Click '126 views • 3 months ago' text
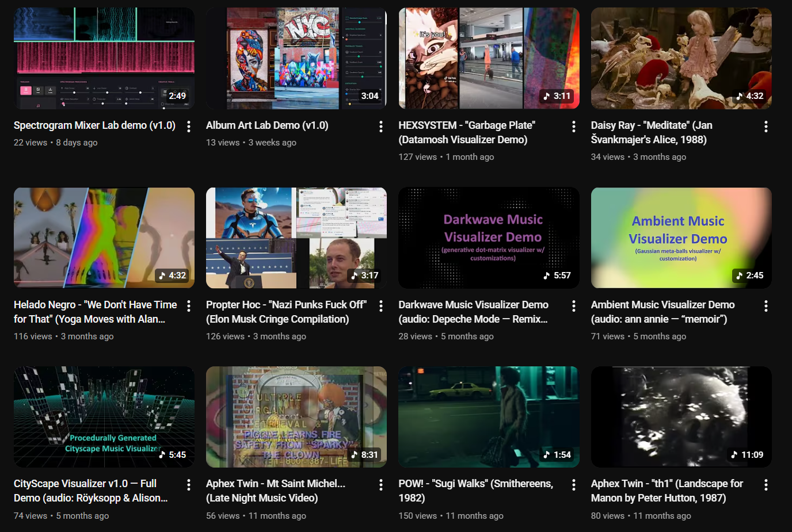Screen dimensions: 792x532 coord(256,336)
